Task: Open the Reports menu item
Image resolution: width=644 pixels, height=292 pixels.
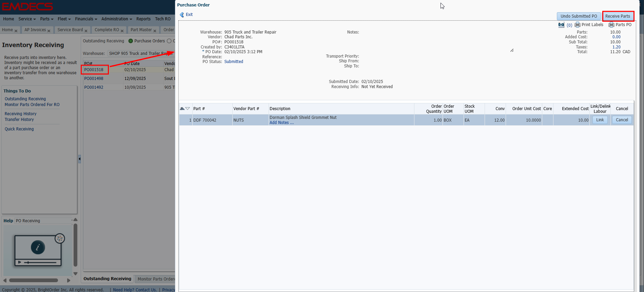Action: (143, 19)
